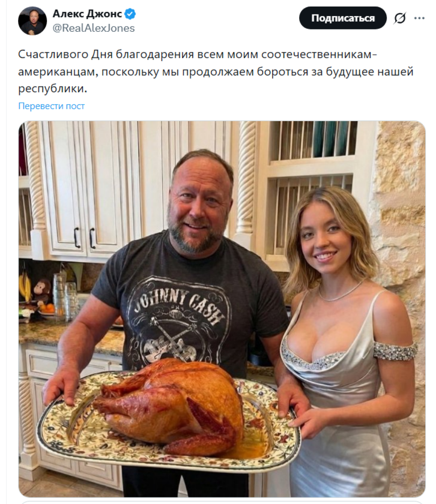Click the word республики in the post

[52, 89]
